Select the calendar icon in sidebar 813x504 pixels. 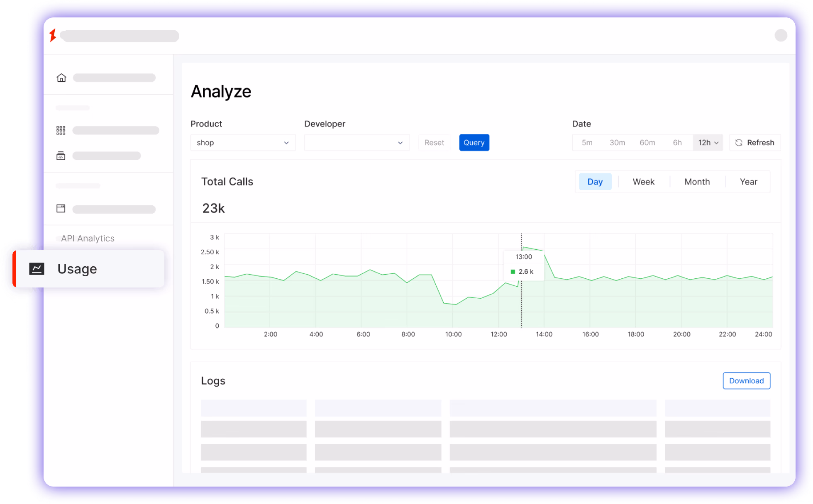(x=61, y=208)
